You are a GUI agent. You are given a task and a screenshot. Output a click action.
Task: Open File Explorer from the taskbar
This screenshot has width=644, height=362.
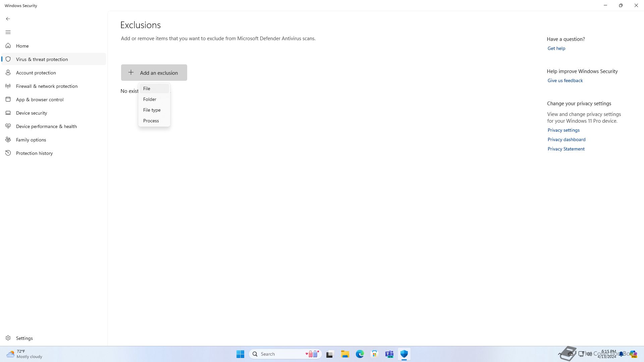(345, 354)
